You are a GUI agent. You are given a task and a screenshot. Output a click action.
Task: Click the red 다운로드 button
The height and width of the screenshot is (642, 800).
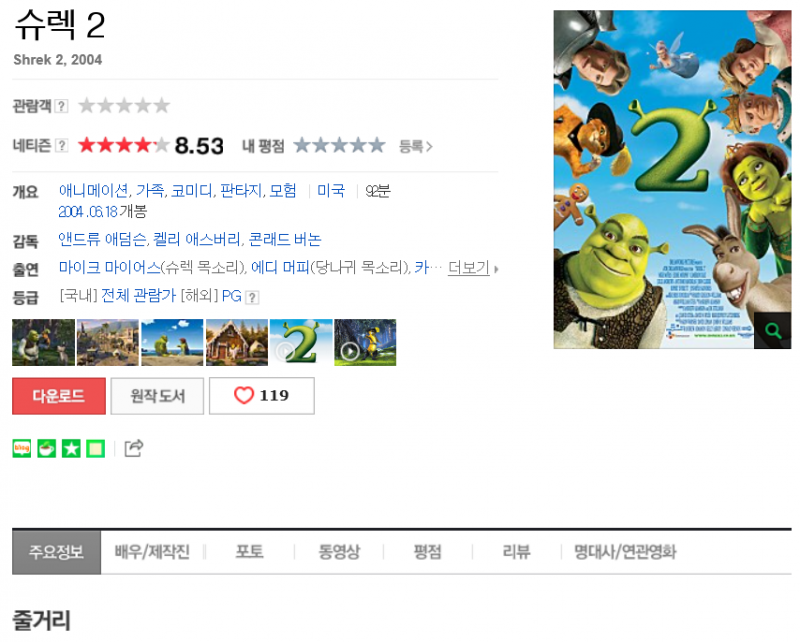tap(59, 396)
